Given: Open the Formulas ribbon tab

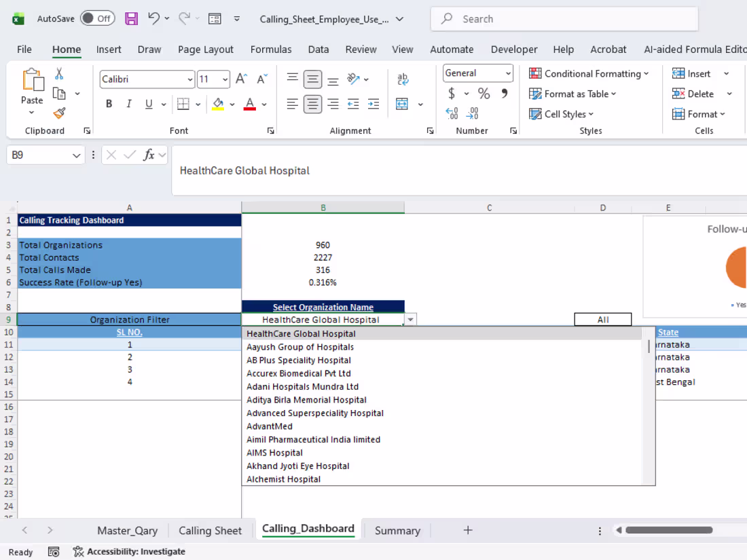Looking at the screenshot, I should [x=271, y=50].
